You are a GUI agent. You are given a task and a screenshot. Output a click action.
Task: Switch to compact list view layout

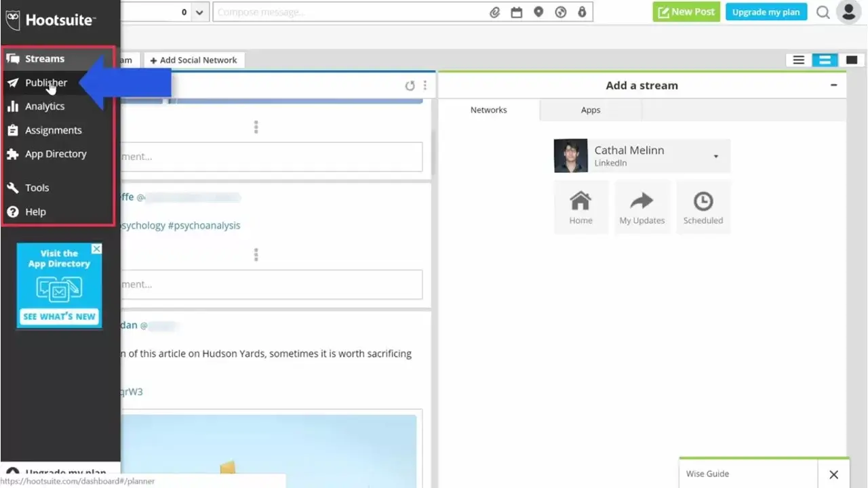point(799,60)
